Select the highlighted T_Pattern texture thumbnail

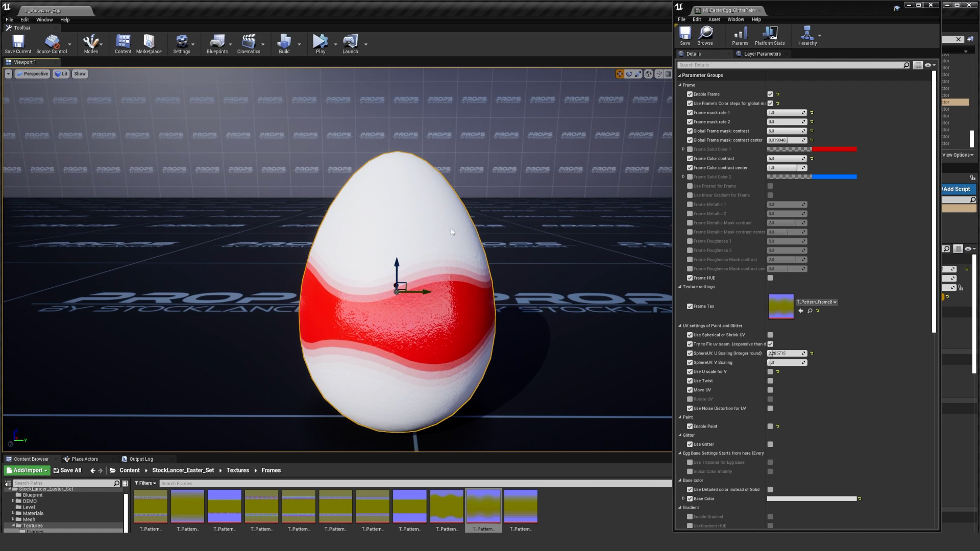tap(483, 506)
